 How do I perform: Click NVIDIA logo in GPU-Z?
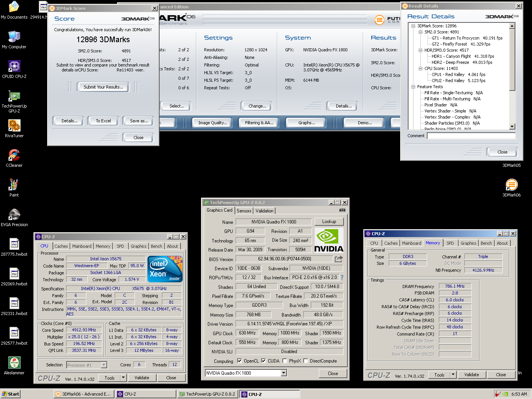(329, 240)
